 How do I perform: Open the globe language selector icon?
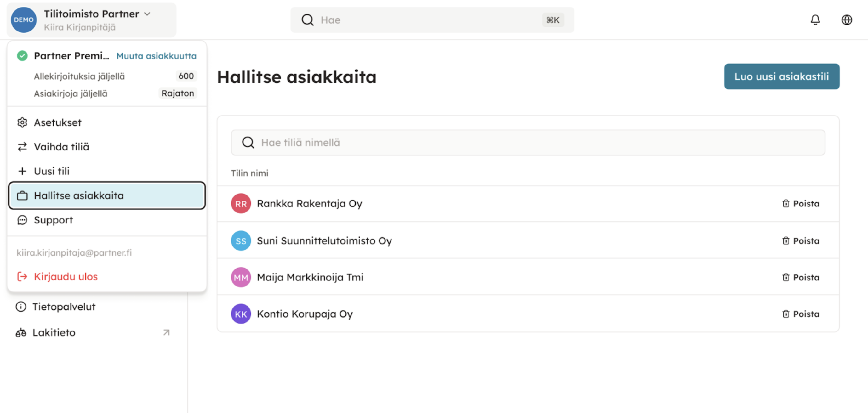[847, 20]
